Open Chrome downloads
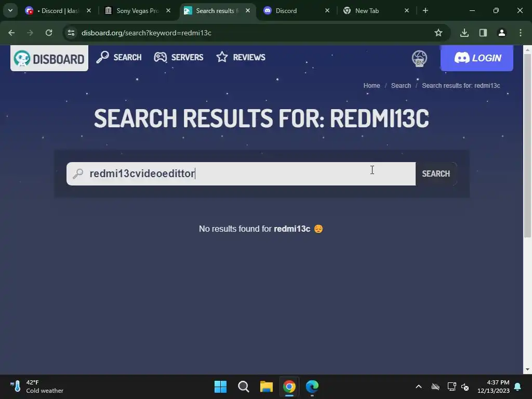 (464, 33)
